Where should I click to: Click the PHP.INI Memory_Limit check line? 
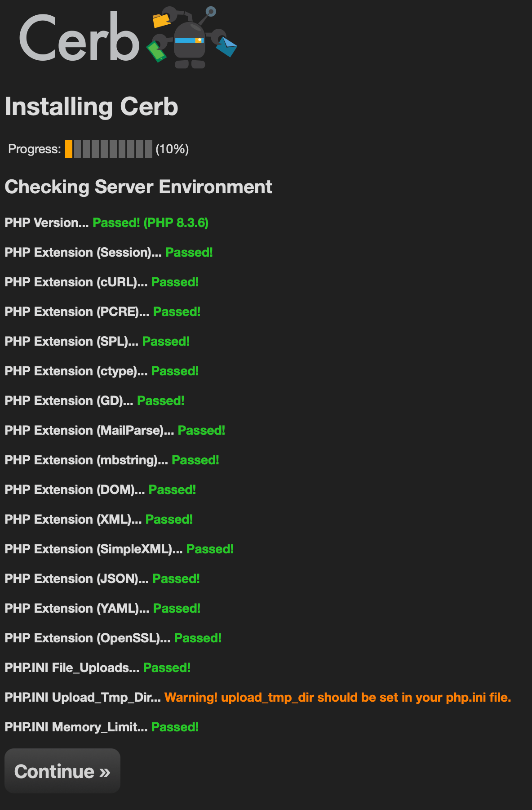102,727
